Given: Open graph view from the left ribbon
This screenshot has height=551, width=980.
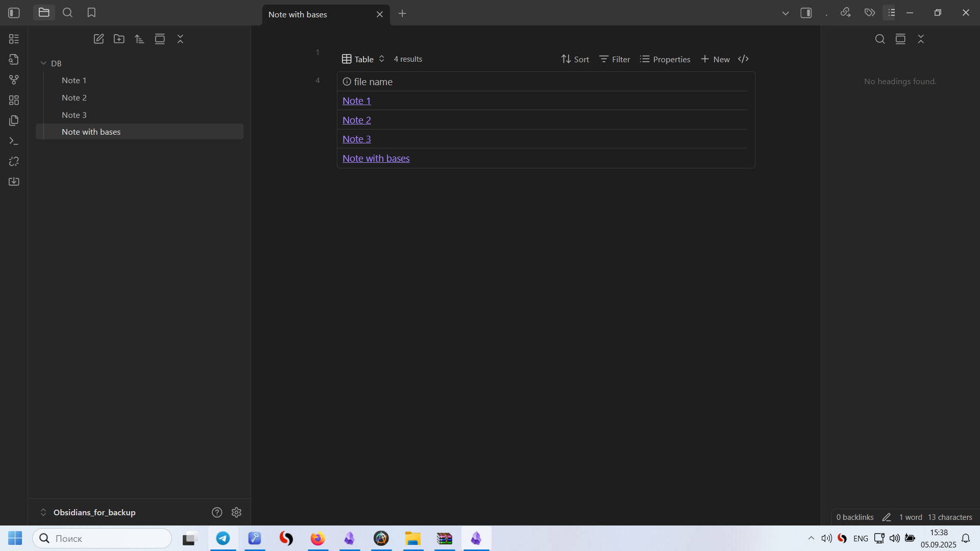Looking at the screenshot, I should (x=14, y=80).
